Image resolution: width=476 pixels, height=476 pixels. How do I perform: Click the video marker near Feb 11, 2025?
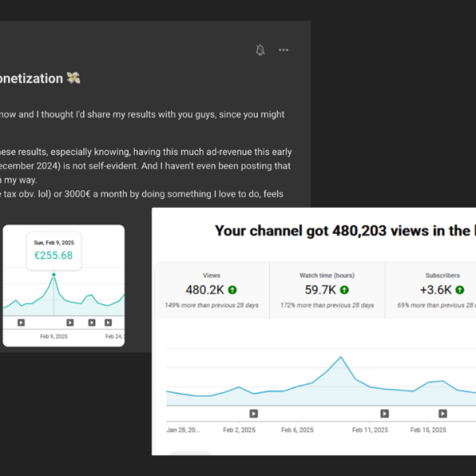pyautogui.click(x=385, y=413)
